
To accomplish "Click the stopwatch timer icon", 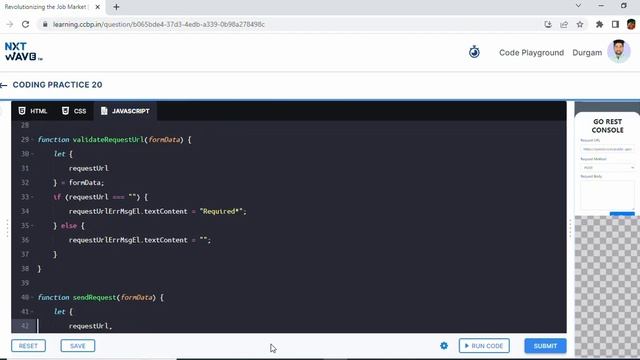I will [474, 52].
